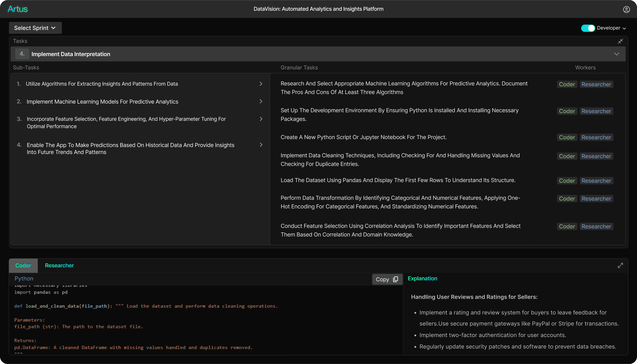
Task: Collapse sub-task 1 details arrow
Action: pyautogui.click(x=261, y=84)
